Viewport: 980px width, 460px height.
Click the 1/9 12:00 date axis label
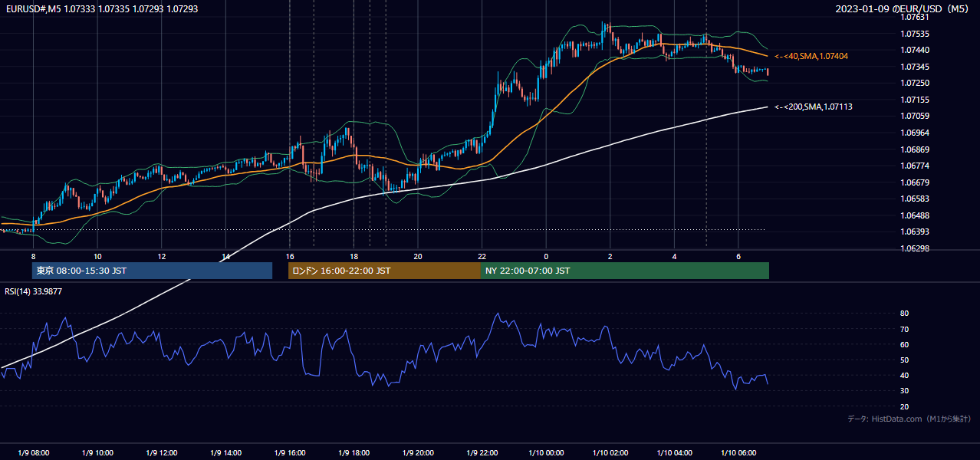pyautogui.click(x=161, y=453)
